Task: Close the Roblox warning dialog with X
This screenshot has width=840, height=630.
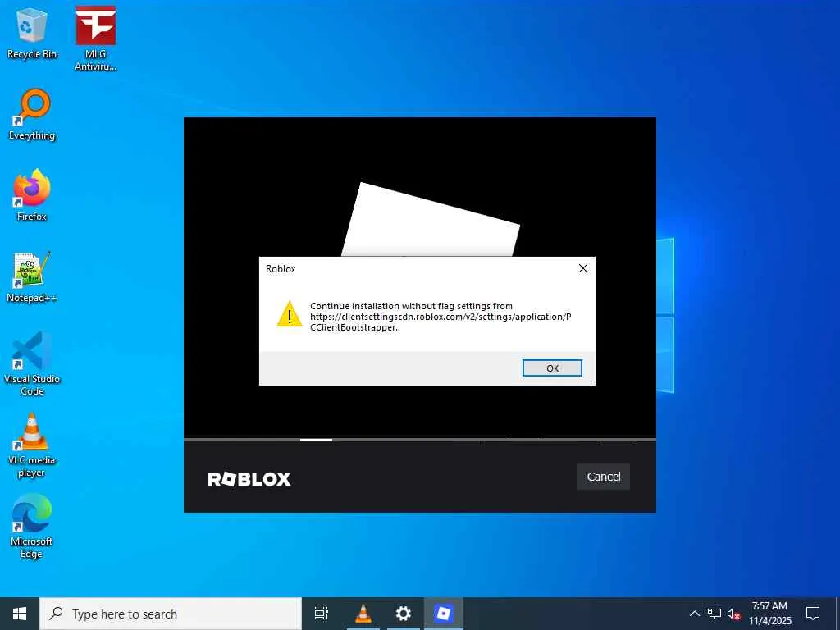Action: click(x=583, y=268)
